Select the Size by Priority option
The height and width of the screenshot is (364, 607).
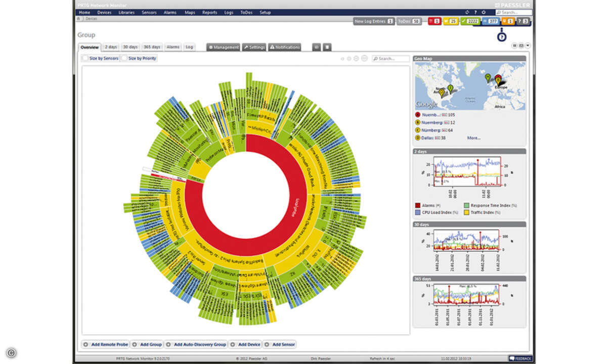(139, 59)
